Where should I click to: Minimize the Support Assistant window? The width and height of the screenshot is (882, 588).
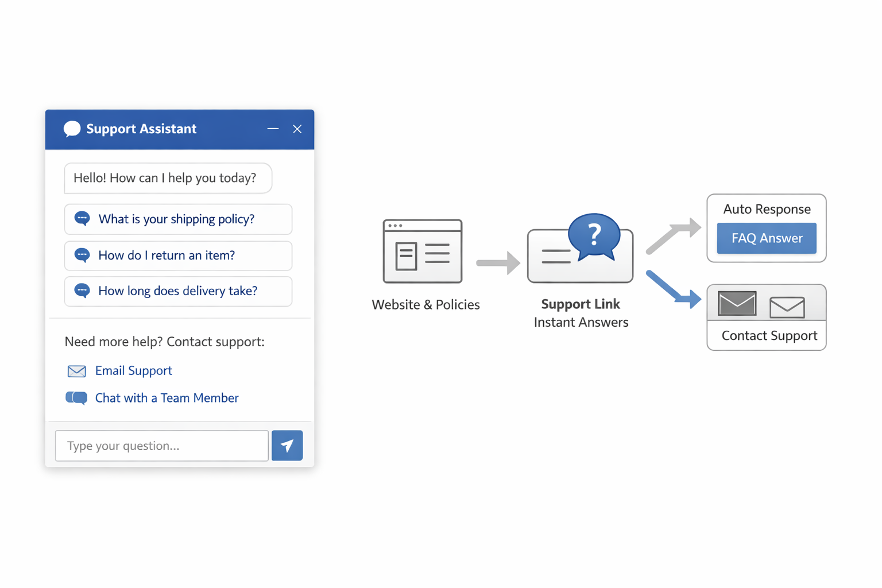(x=273, y=129)
